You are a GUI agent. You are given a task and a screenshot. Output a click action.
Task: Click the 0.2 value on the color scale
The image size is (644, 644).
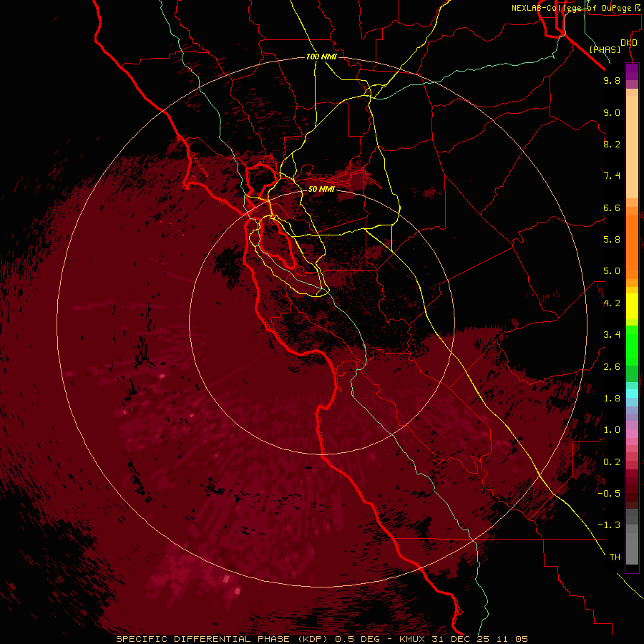[612, 462]
